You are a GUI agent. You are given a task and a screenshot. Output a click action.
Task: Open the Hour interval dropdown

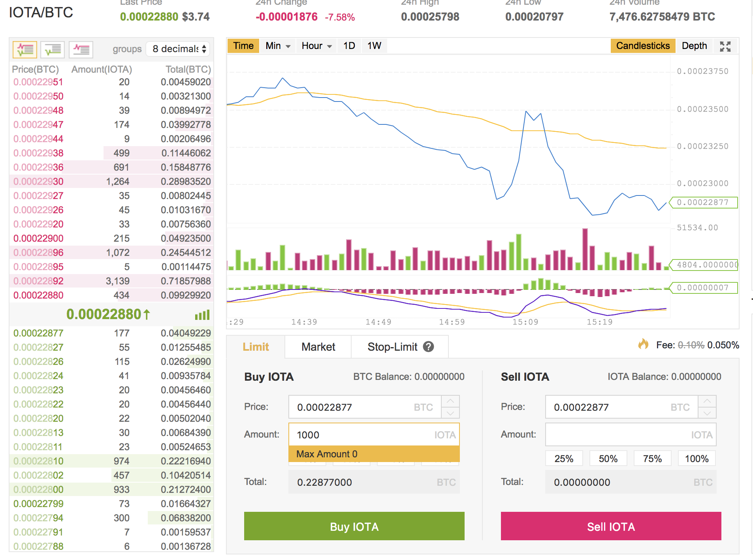click(x=316, y=46)
